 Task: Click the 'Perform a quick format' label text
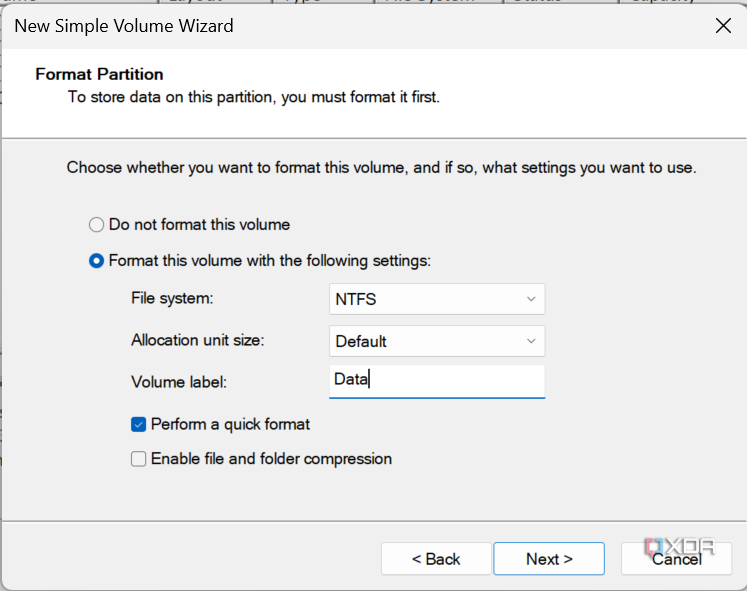pyautogui.click(x=230, y=424)
